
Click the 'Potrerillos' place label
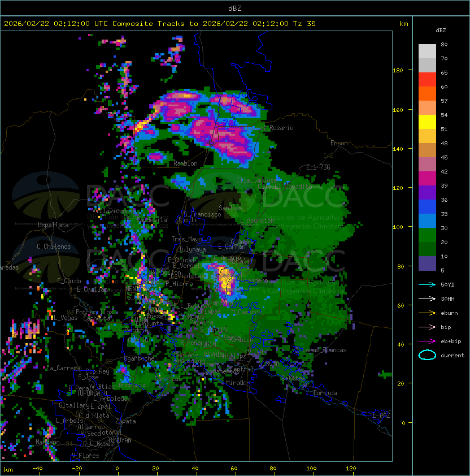click(94, 312)
